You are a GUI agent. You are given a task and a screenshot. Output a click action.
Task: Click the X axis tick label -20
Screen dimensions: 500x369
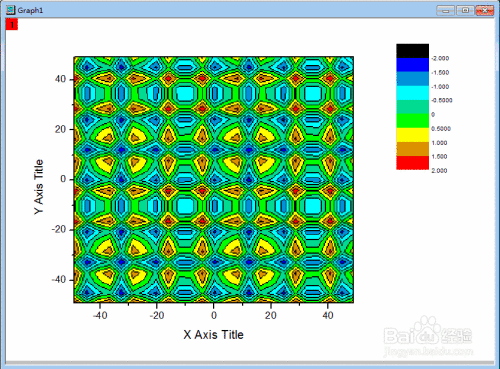(157, 315)
